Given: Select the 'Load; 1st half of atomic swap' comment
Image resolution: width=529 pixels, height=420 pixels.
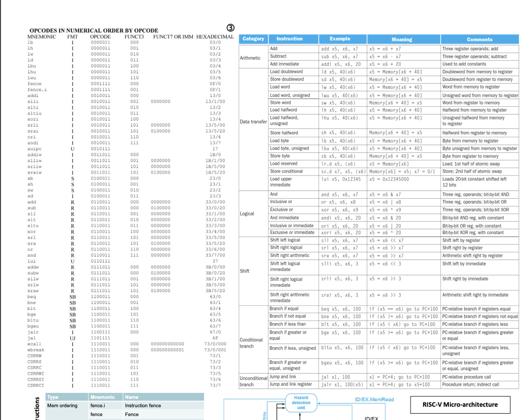Looking at the screenshot, I should (x=471, y=164).
